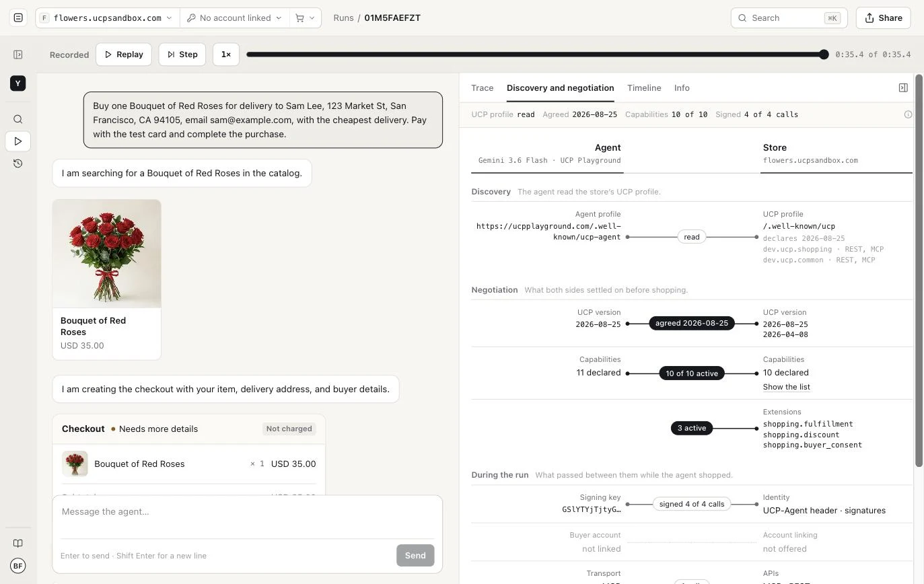
Task: Click the BF user avatar
Action: point(18,566)
